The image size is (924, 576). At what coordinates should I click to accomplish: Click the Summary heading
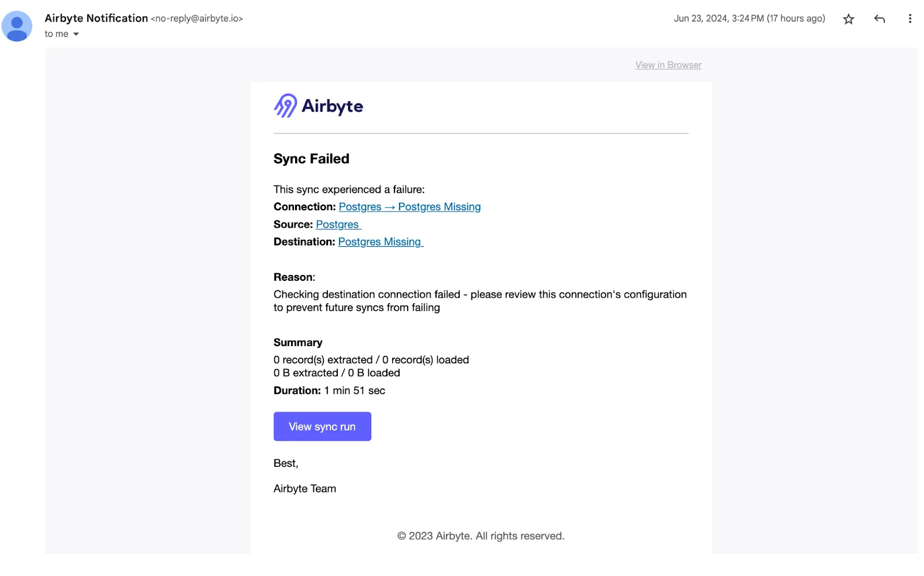tap(298, 343)
